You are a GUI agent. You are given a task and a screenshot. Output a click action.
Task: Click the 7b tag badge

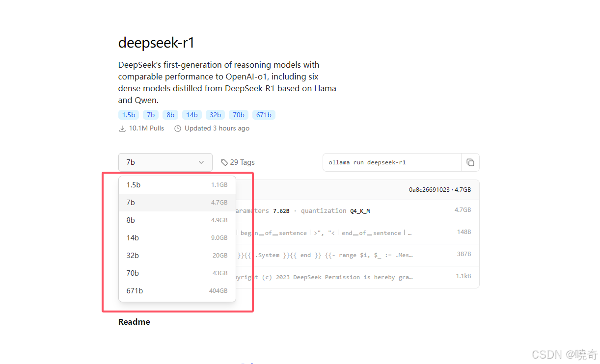[x=151, y=115]
